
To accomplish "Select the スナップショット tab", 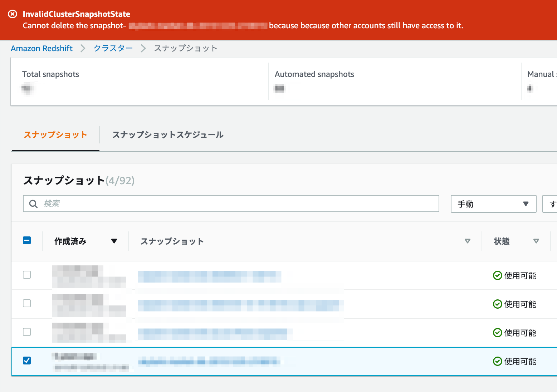I will coord(55,135).
